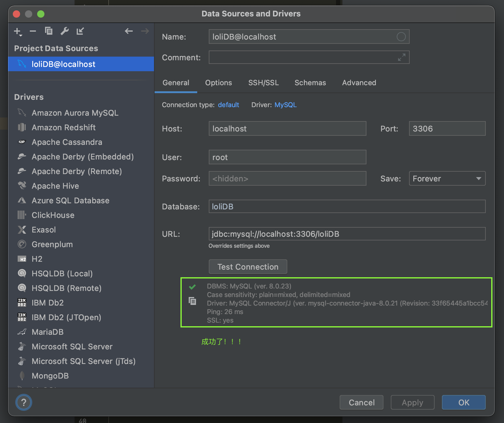The width and height of the screenshot is (504, 423).
Task: Click the Database field with loliDB
Action: [x=347, y=206]
